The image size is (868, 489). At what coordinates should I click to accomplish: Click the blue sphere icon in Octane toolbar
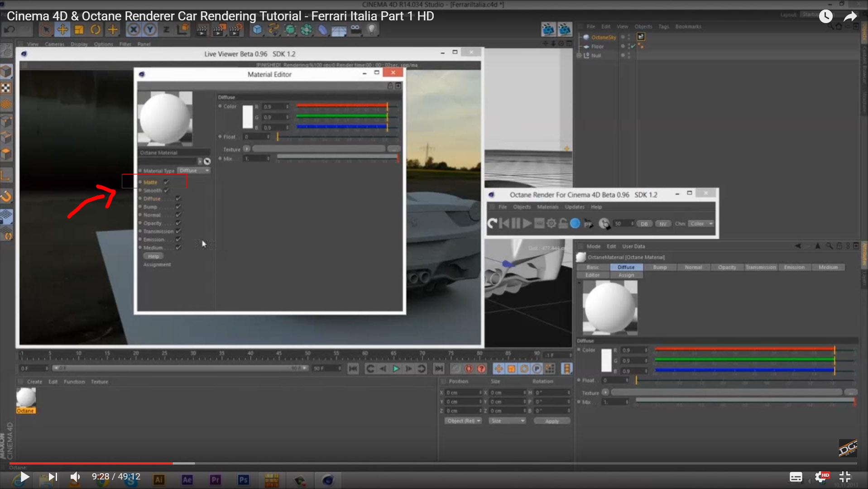point(575,223)
